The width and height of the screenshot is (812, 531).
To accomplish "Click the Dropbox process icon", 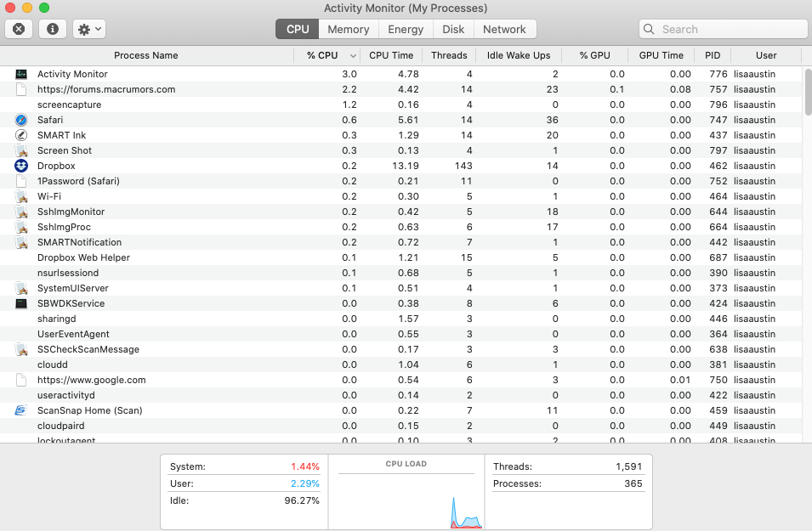I will point(21,166).
